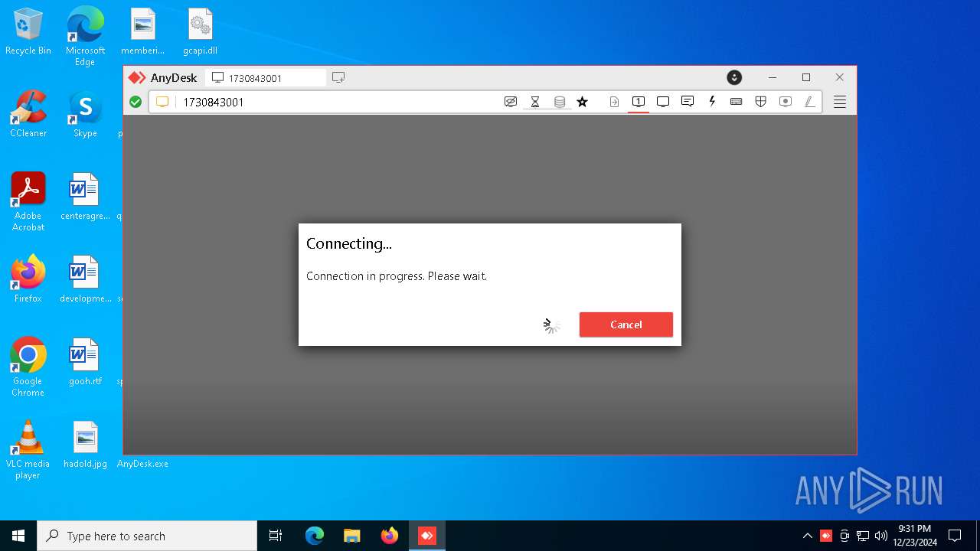
Task: Open the whiteboard pencil icon
Action: point(809,102)
